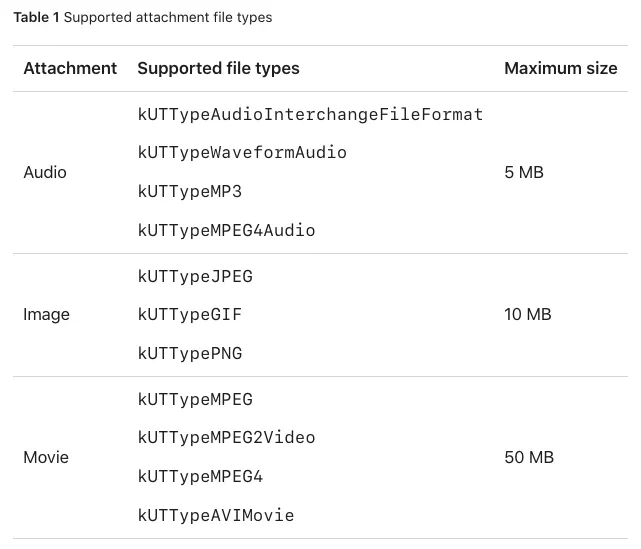The width and height of the screenshot is (641, 549).
Task: Select the kUTTypeGIF entry
Action: coord(190,315)
